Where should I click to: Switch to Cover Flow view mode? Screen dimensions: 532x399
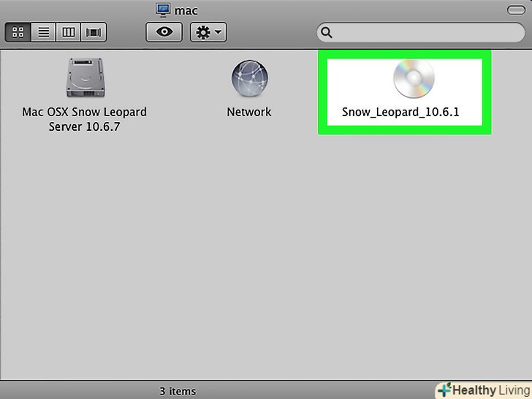click(x=94, y=32)
